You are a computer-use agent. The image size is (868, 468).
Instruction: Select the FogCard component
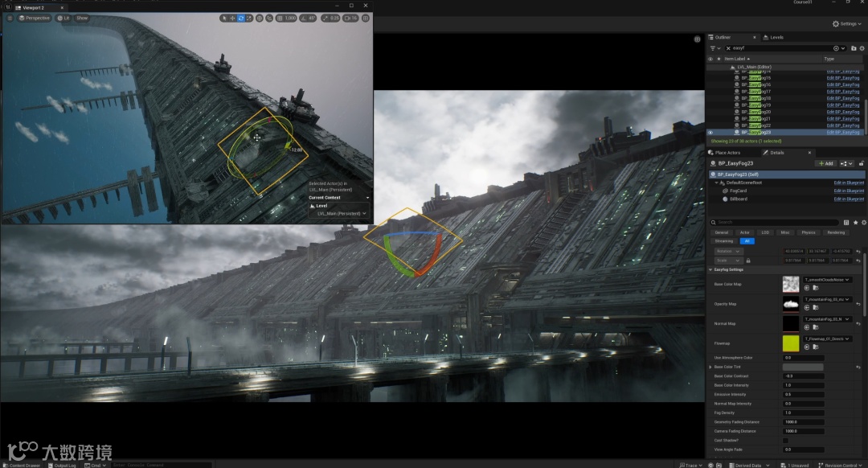(739, 191)
